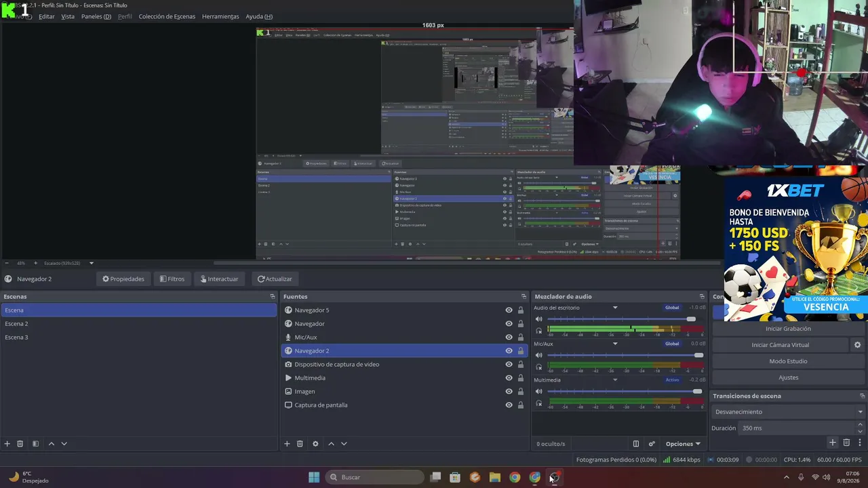Open File Explorer from the taskbar

495,477
